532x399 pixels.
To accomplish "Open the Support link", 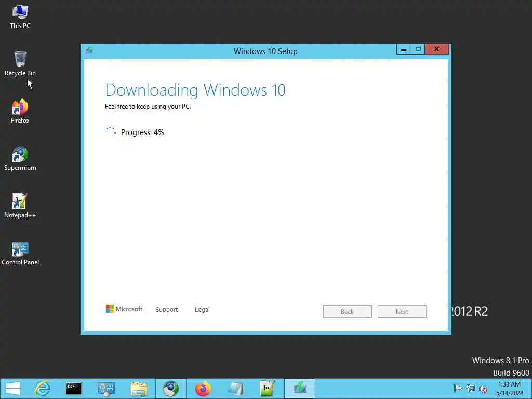I will 167,310.
